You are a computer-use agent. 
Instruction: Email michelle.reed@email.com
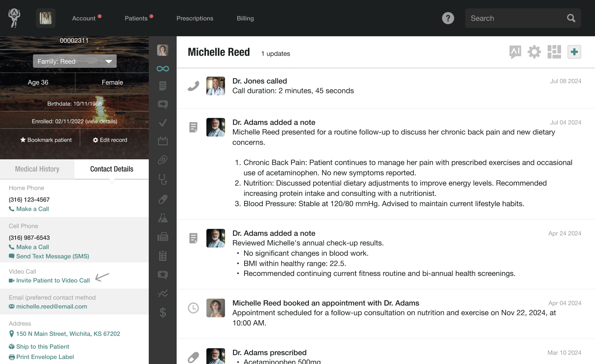[48, 306]
